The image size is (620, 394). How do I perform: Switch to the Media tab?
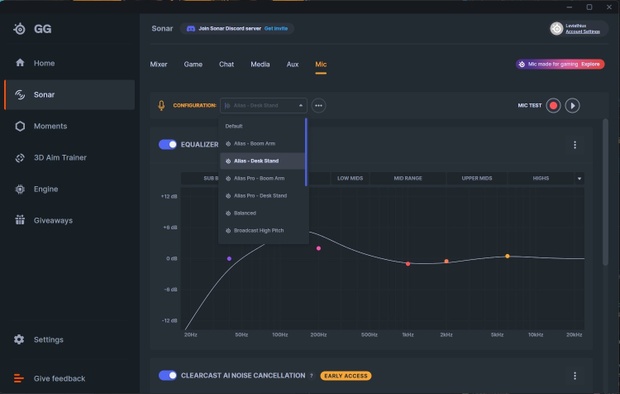pyautogui.click(x=260, y=64)
